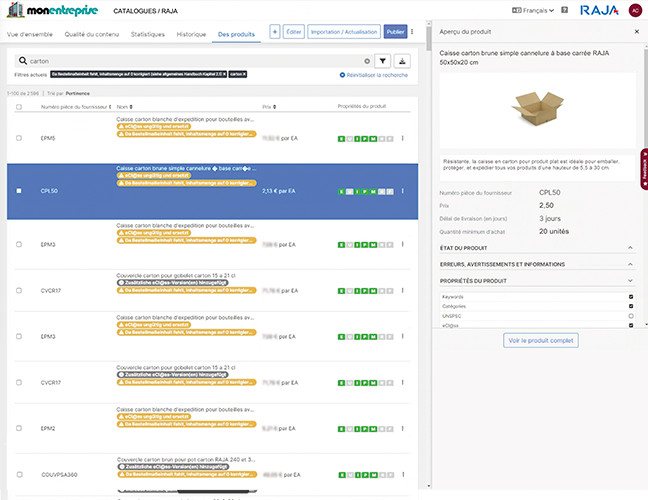Click the product list vertical scrollbar
648x500 pixels.
[429, 39]
